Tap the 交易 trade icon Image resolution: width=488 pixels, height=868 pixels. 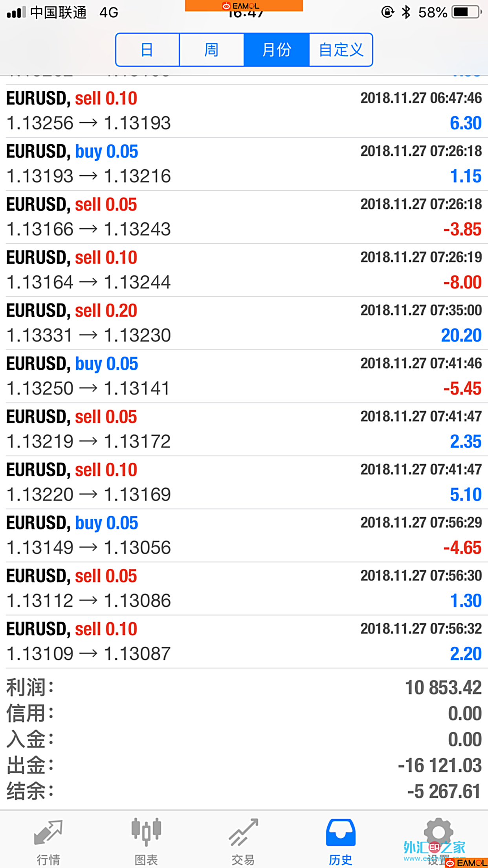243,833
